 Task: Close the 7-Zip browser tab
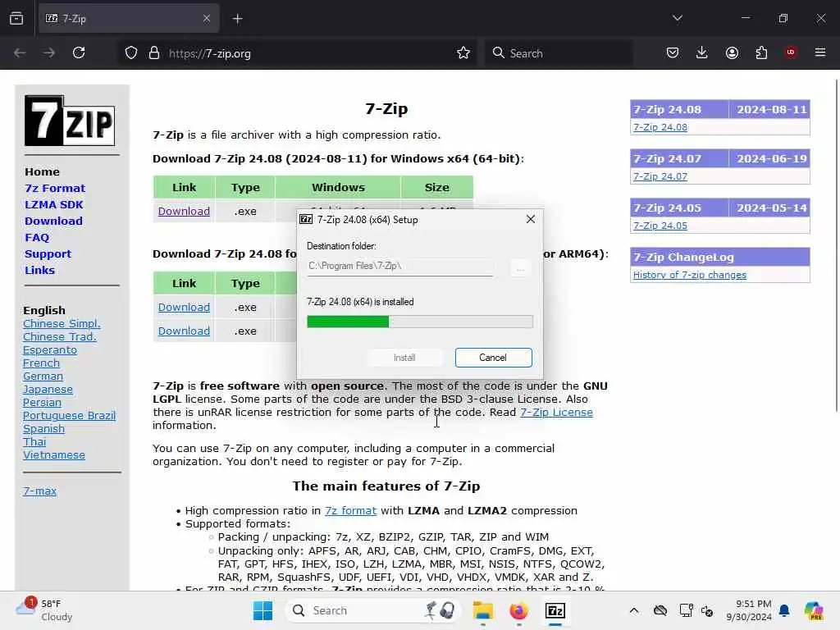click(x=207, y=18)
